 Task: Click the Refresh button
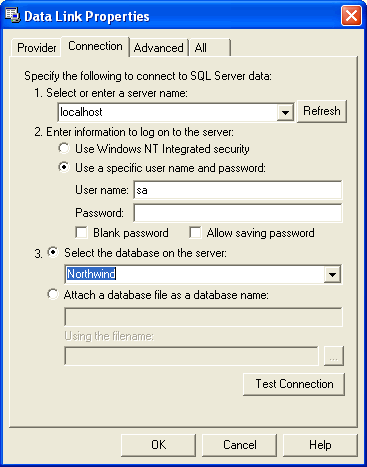point(322,111)
